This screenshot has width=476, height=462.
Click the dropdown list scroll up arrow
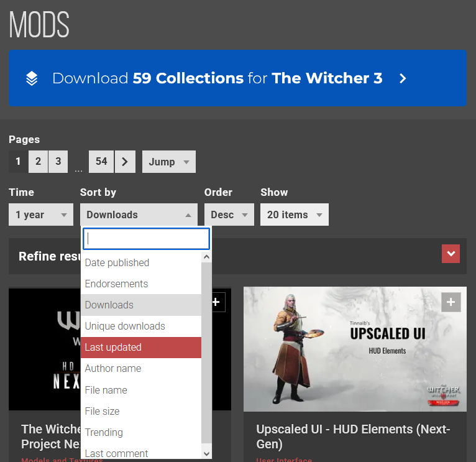[x=206, y=257]
